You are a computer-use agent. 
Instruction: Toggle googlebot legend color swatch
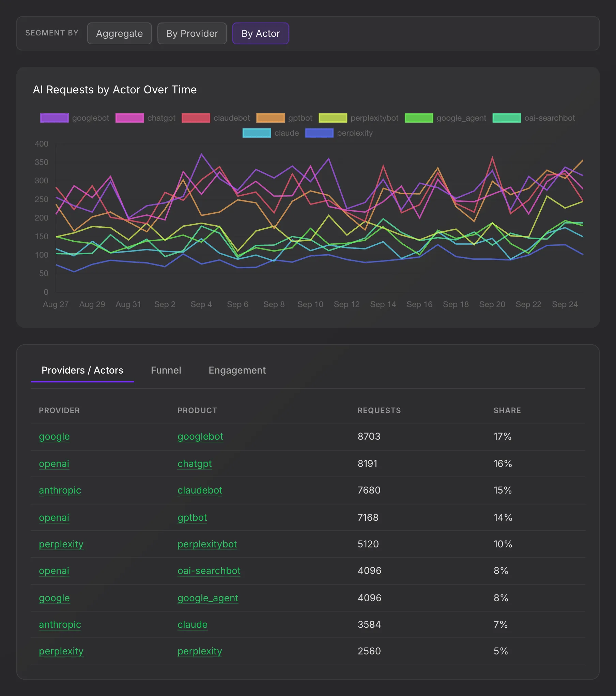tap(55, 118)
